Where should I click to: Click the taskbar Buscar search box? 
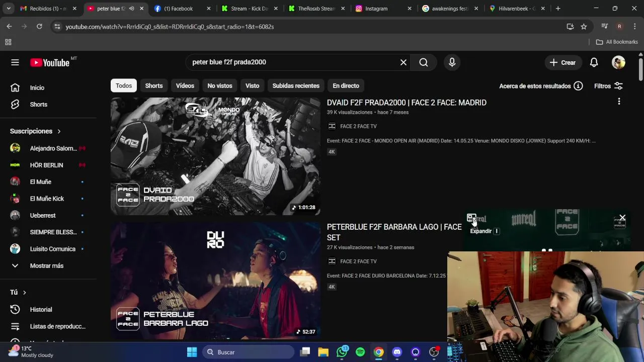[249, 352]
